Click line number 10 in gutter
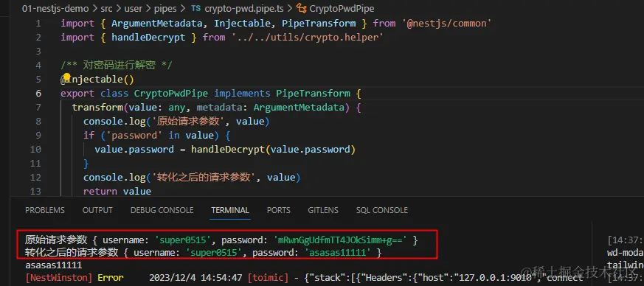This screenshot has width=644, height=286. [35, 150]
